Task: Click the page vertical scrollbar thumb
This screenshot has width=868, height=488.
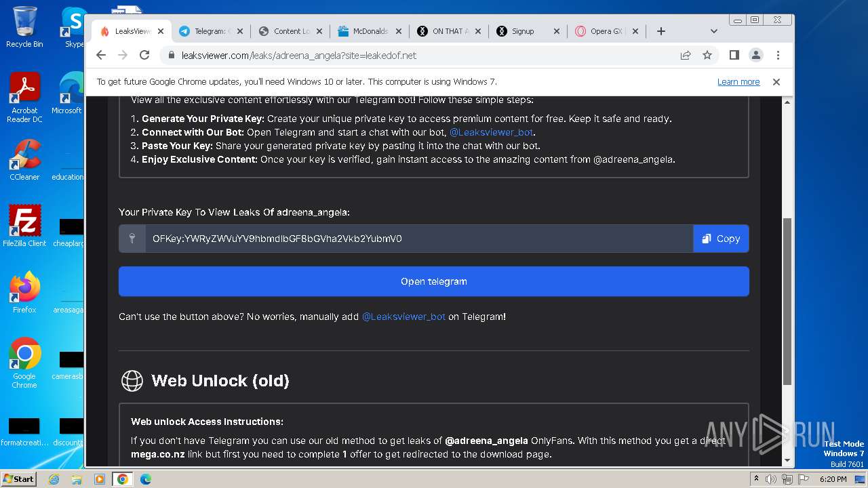Action: pos(787,302)
